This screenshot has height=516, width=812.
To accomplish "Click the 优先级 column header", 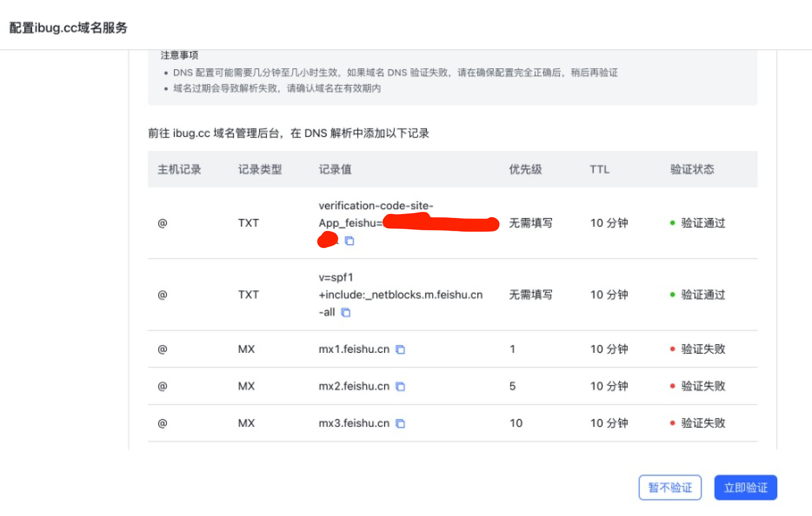I will click(x=526, y=169).
